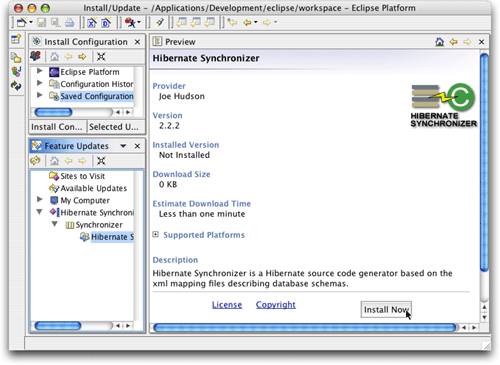Click Forward arrow in Install Configuration toolbar

[x=82, y=57]
